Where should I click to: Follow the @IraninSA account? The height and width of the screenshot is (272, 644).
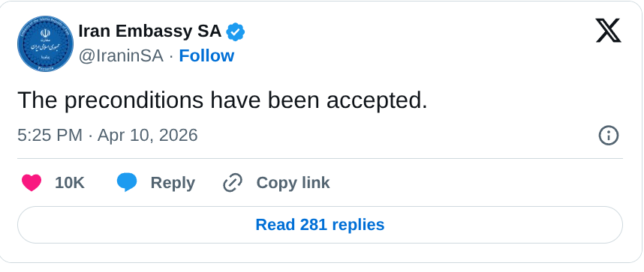[x=206, y=55]
